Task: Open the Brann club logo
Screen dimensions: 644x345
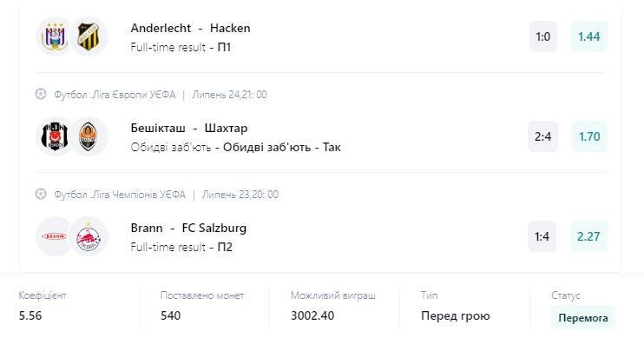Action: (x=55, y=236)
